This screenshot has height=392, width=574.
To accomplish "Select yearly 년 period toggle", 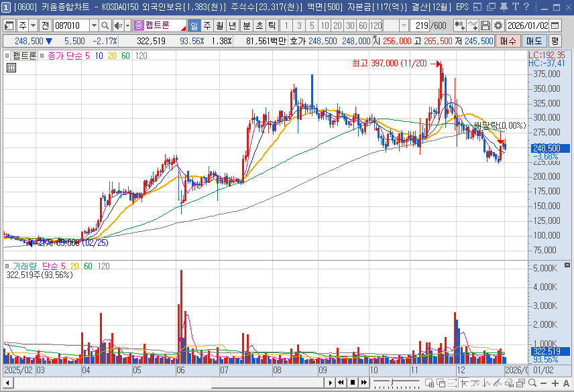I will tap(233, 25).
